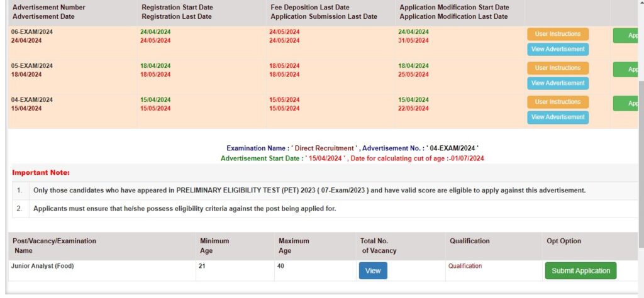Submit Application for Junior Analyst (Food)
Screen dimensions: 644x298
point(580,271)
